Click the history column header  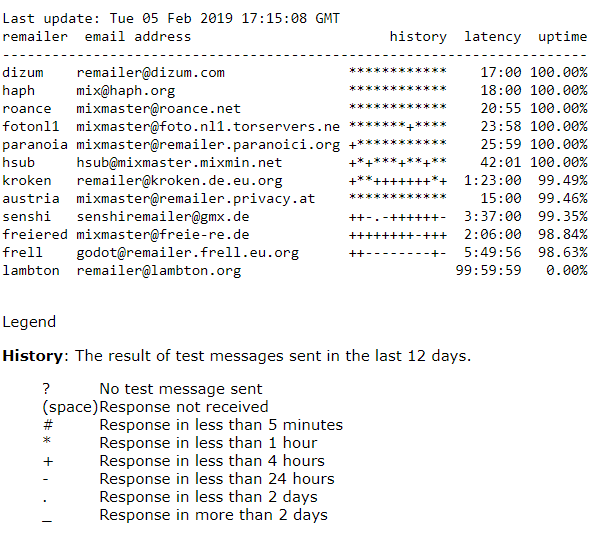click(x=418, y=37)
